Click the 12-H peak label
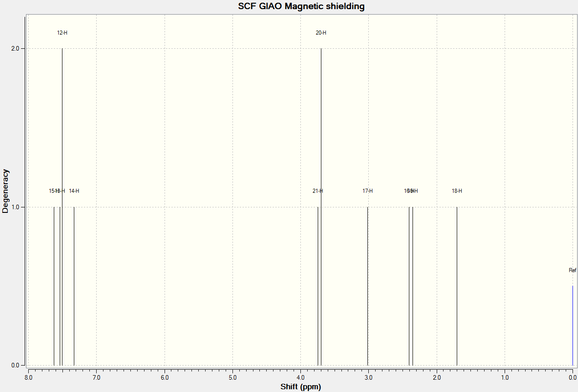Image resolution: width=578 pixels, height=392 pixels. 62,33
